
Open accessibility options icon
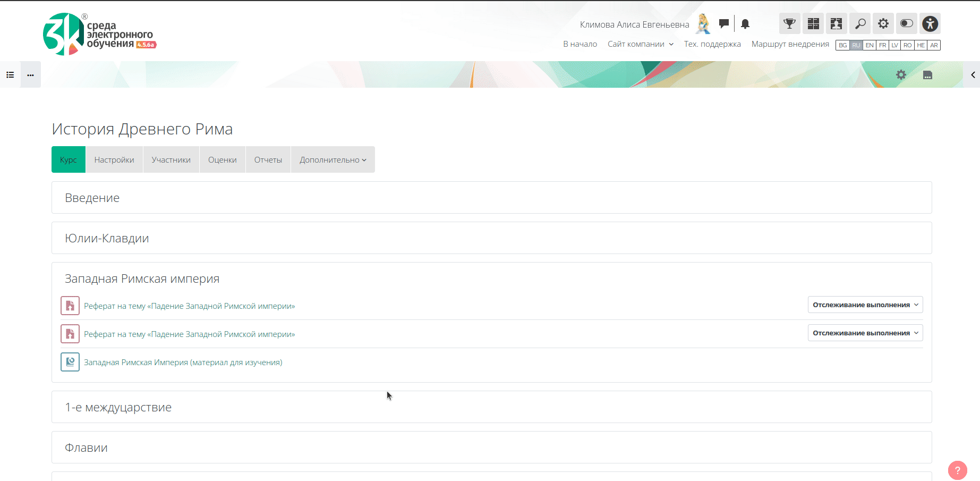pos(930,23)
